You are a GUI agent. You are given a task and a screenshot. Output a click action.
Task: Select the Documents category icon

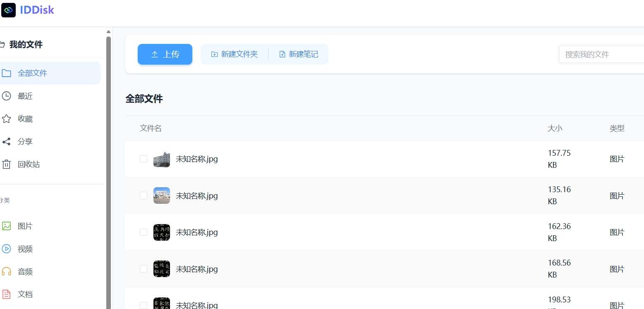(x=6, y=295)
